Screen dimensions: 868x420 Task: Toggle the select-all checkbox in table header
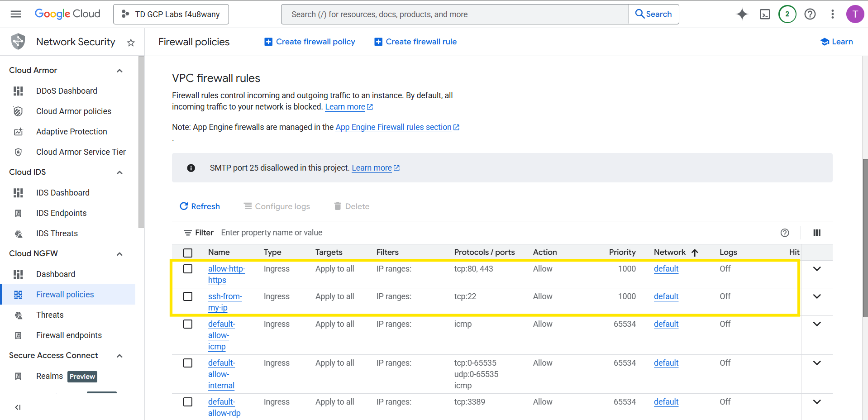[188, 253]
